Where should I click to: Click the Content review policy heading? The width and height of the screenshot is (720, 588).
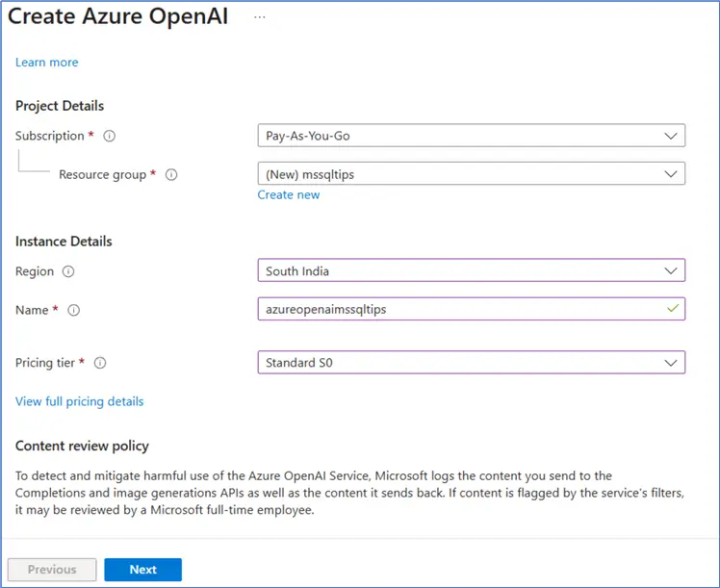click(82, 447)
